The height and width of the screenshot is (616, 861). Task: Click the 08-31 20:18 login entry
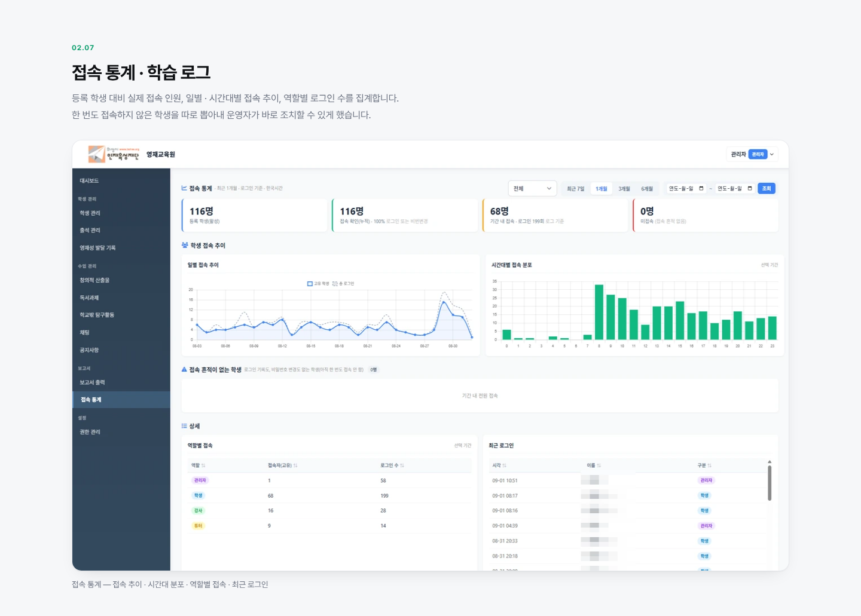505,556
